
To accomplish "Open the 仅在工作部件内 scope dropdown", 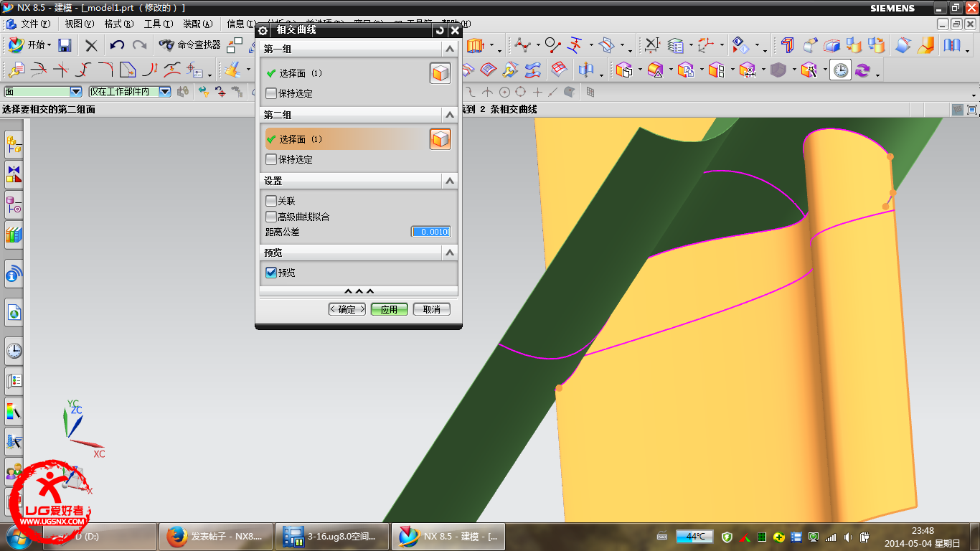I will point(164,92).
